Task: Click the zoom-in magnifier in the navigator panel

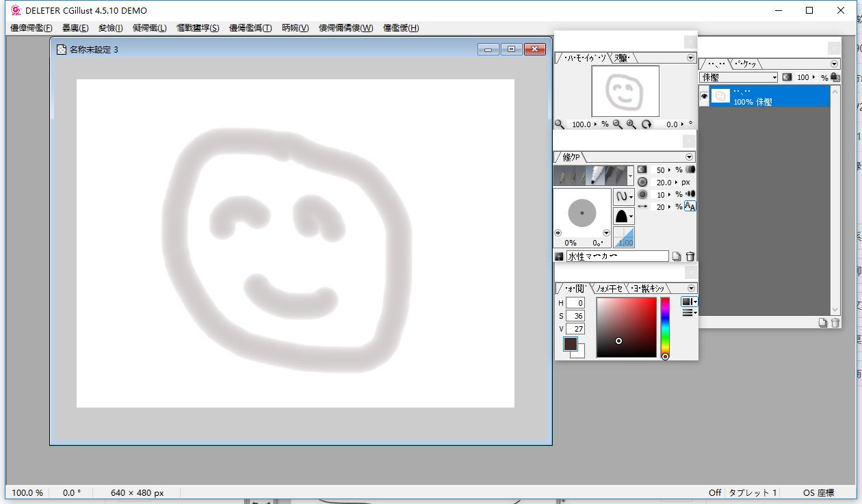Action: click(631, 124)
